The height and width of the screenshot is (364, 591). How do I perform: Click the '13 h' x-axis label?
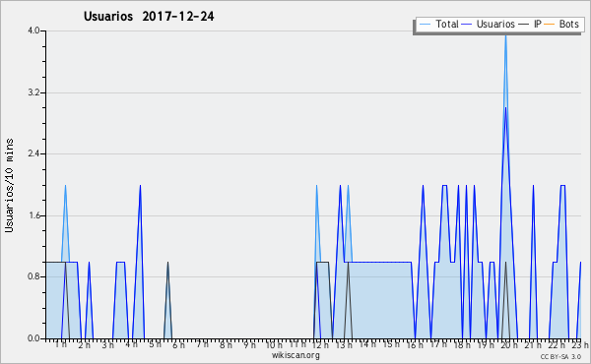[x=345, y=344]
